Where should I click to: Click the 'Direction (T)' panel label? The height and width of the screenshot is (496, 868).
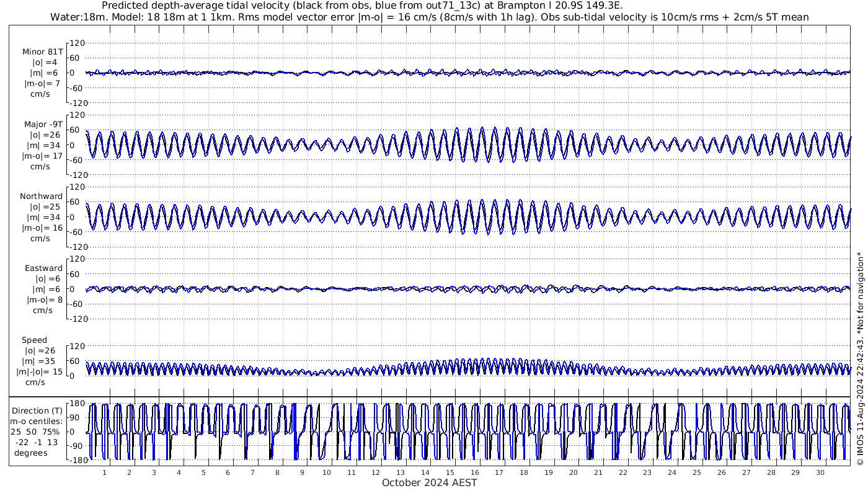coord(38,410)
